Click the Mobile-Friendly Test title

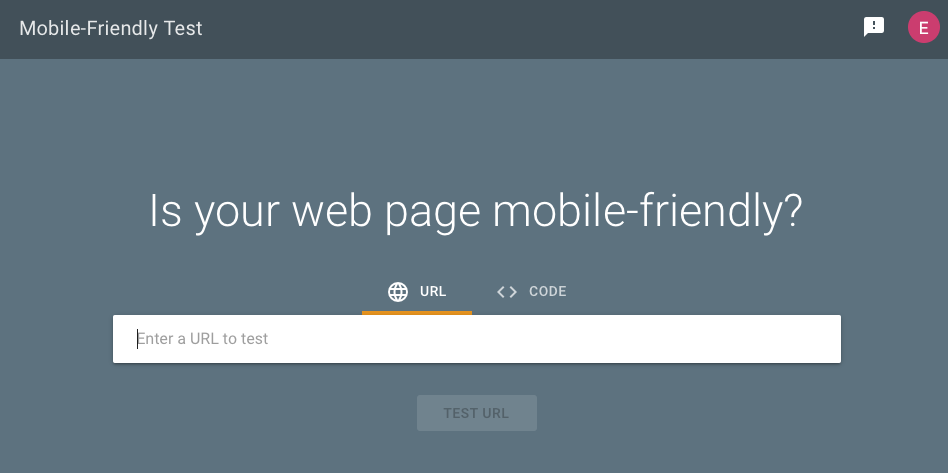point(111,28)
